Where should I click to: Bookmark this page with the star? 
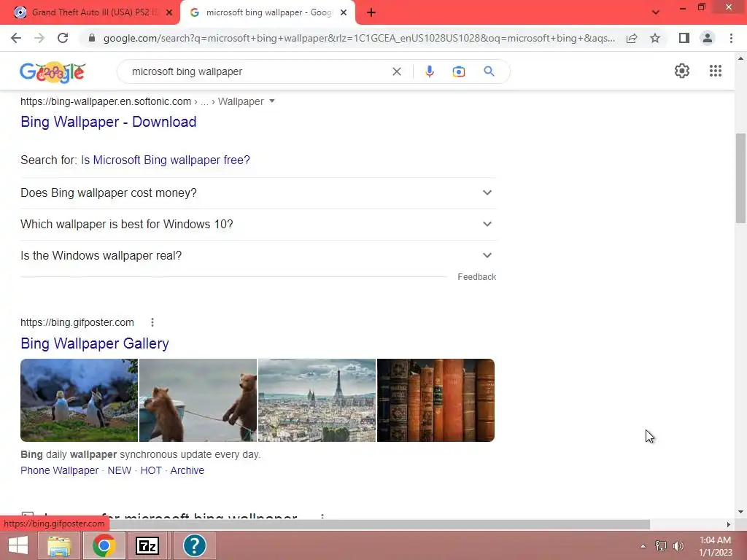655,38
